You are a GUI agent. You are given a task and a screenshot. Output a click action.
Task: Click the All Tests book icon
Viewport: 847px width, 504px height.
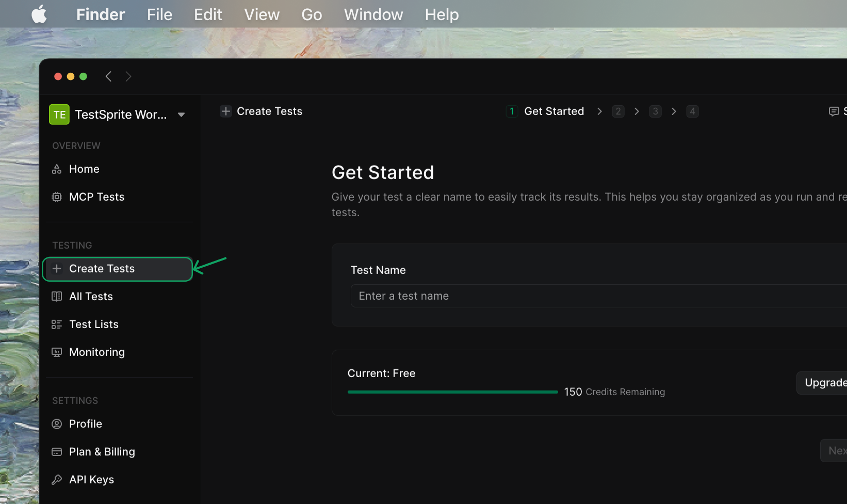click(57, 297)
